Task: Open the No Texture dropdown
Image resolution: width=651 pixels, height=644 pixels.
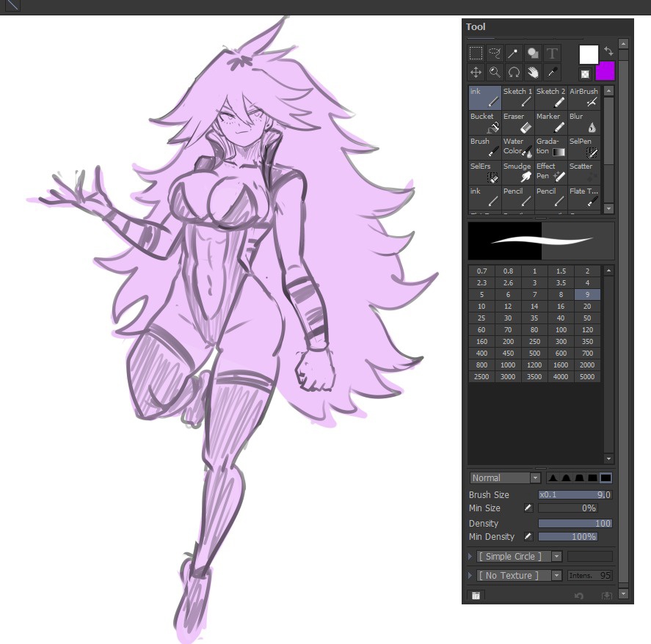Action: [519, 576]
